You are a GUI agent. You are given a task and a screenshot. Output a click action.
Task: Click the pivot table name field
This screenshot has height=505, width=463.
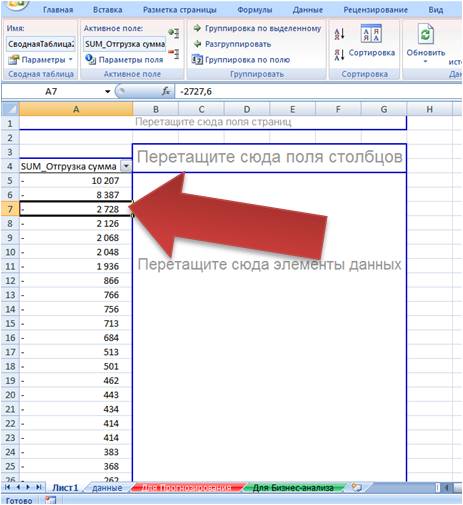(x=41, y=44)
